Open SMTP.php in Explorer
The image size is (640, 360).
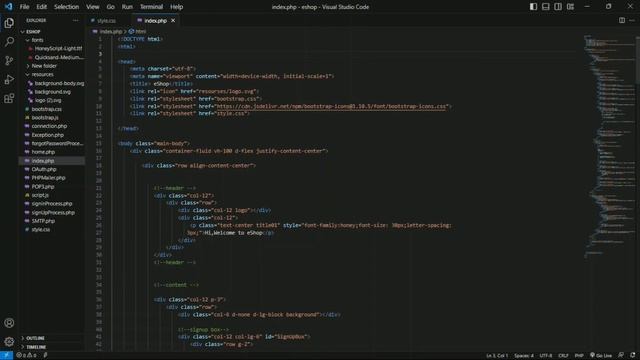pos(43,221)
